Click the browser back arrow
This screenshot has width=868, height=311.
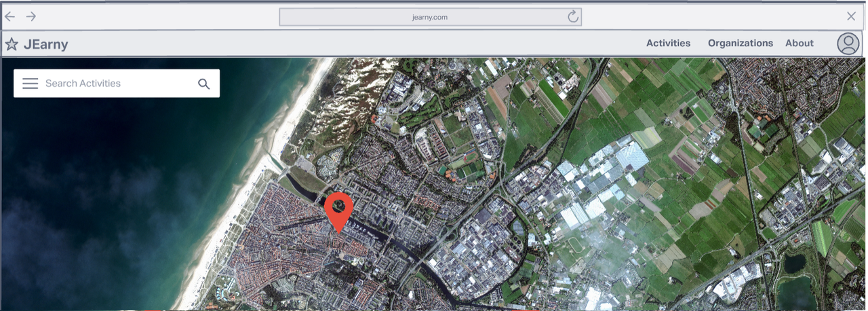[x=10, y=16]
